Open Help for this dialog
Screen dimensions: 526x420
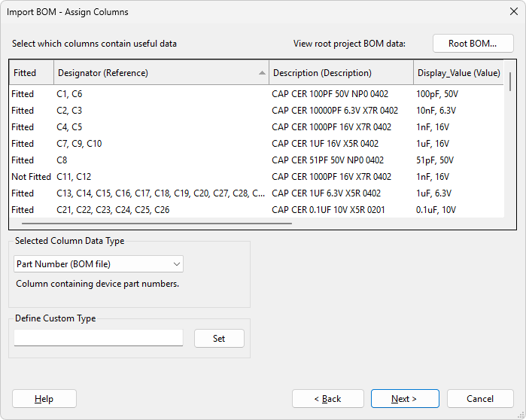coord(44,399)
